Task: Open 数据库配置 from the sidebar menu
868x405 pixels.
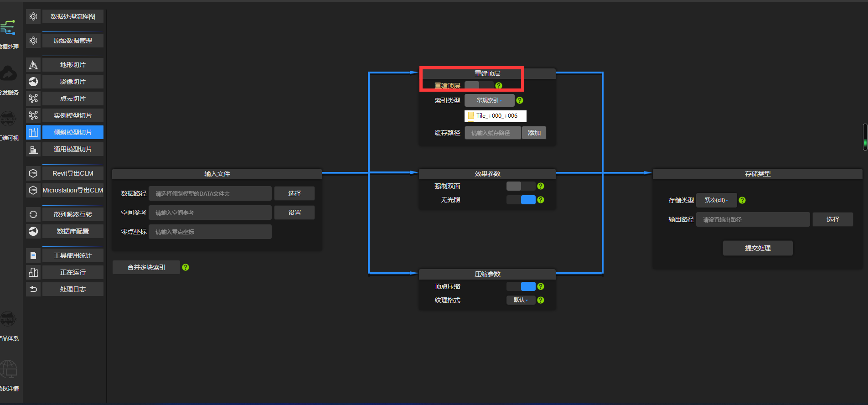Action: tap(73, 231)
